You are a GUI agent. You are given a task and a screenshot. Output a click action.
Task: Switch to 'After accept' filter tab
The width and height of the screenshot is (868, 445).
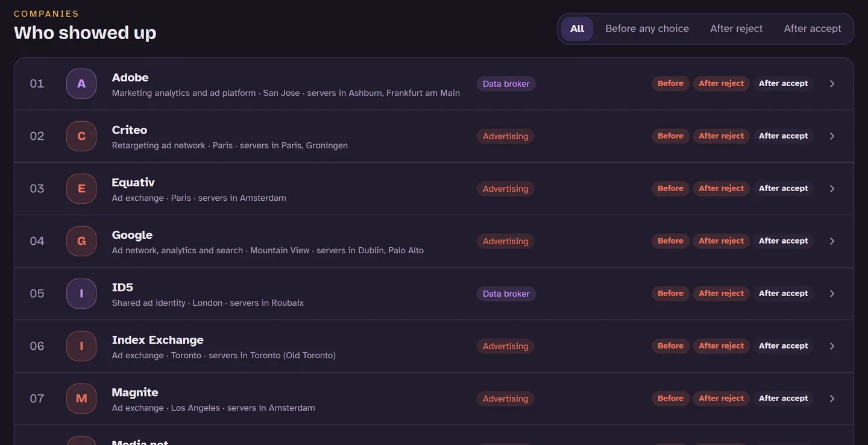point(812,28)
